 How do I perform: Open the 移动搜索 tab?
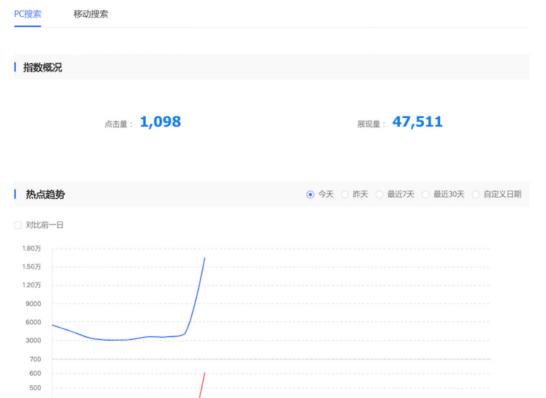[91, 14]
